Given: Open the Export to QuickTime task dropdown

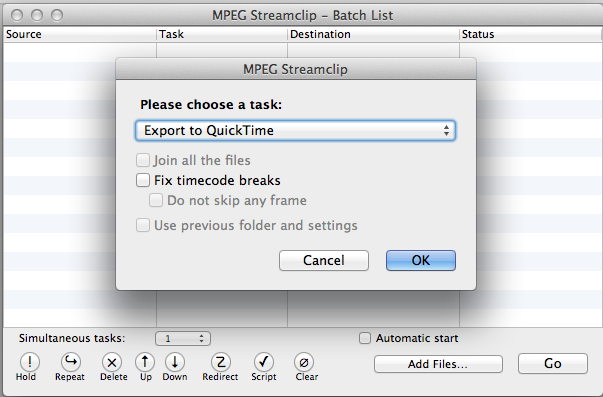Looking at the screenshot, I should [295, 130].
